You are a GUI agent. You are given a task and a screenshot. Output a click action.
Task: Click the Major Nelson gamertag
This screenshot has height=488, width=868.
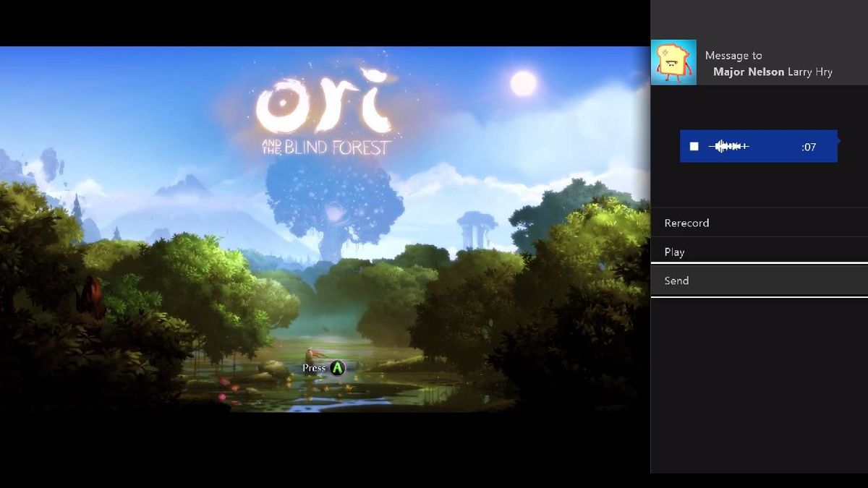pos(748,72)
